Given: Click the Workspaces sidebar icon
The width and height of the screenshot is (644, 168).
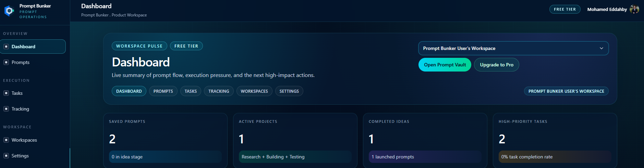Looking at the screenshot, I should pyautogui.click(x=6, y=140).
